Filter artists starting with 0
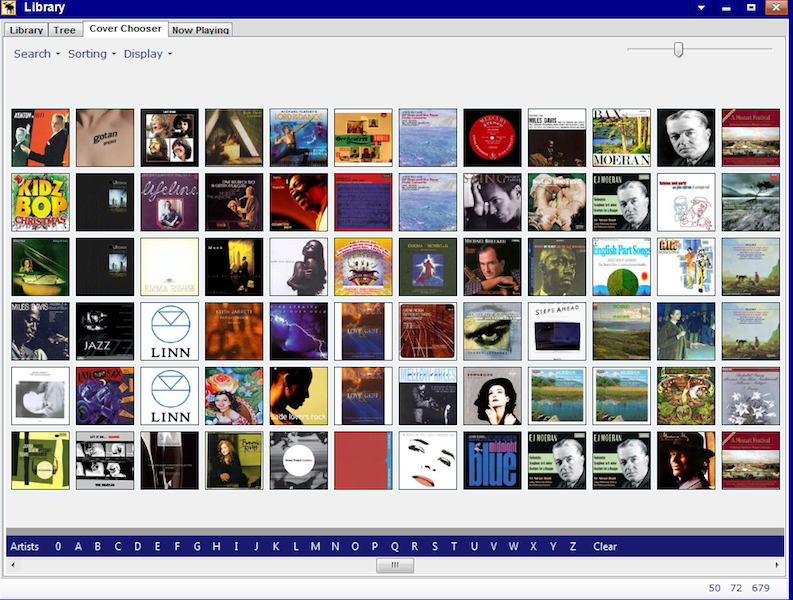The width and height of the screenshot is (793, 600). 58,546
